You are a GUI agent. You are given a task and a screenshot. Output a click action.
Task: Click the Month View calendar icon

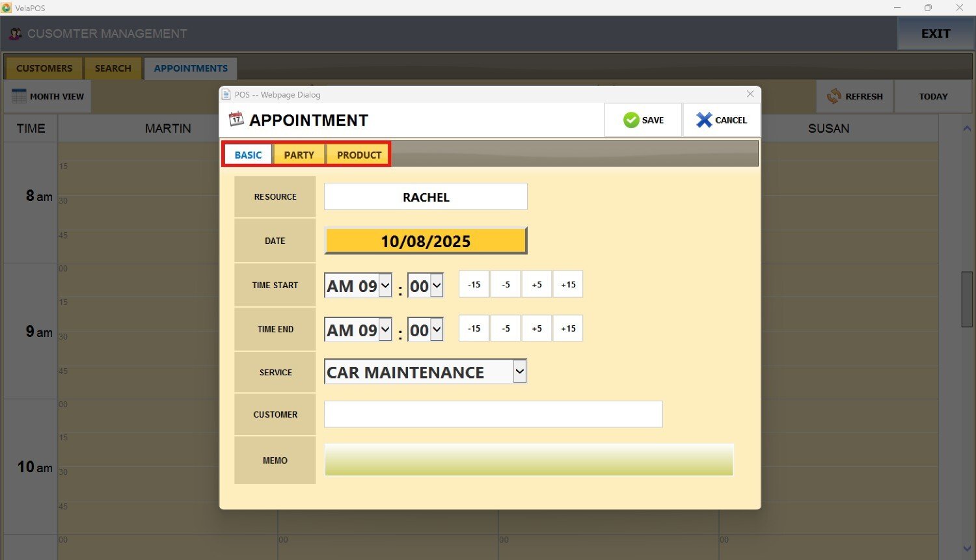(19, 96)
